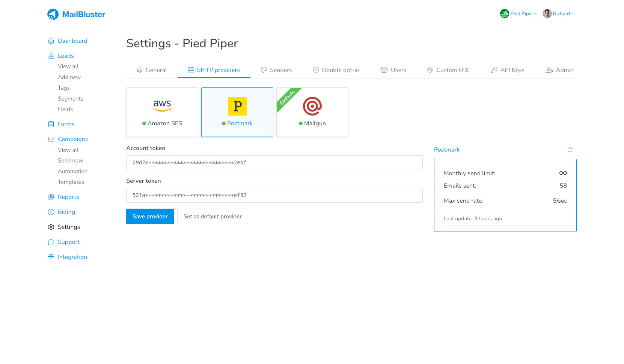Click the Campaigns envelope icon
The height and width of the screenshot is (364, 624).
51,139
